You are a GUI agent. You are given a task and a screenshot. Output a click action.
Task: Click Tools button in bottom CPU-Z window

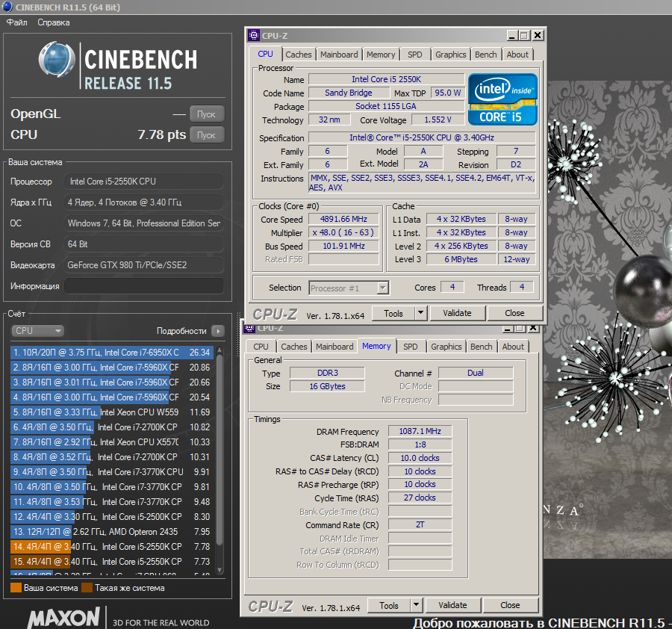[389, 605]
